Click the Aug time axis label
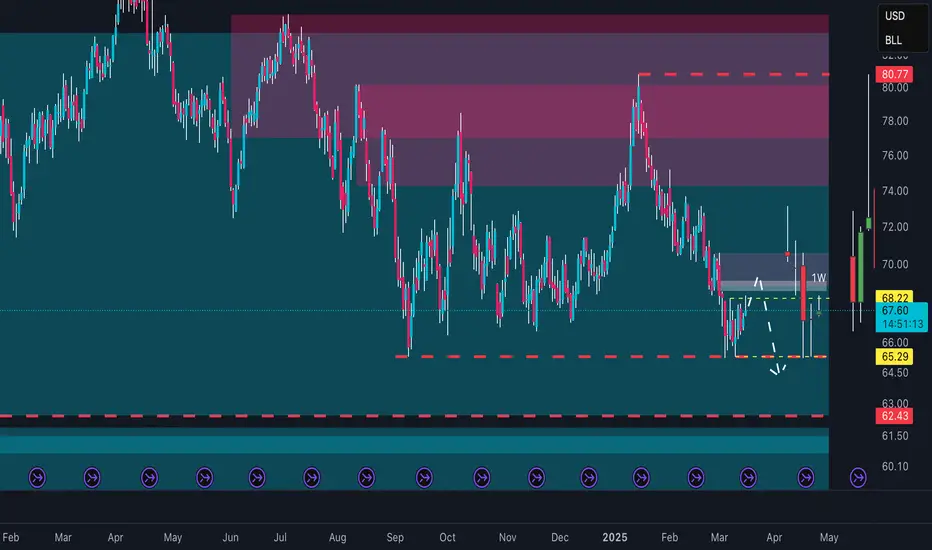932x550 pixels. click(x=337, y=538)
